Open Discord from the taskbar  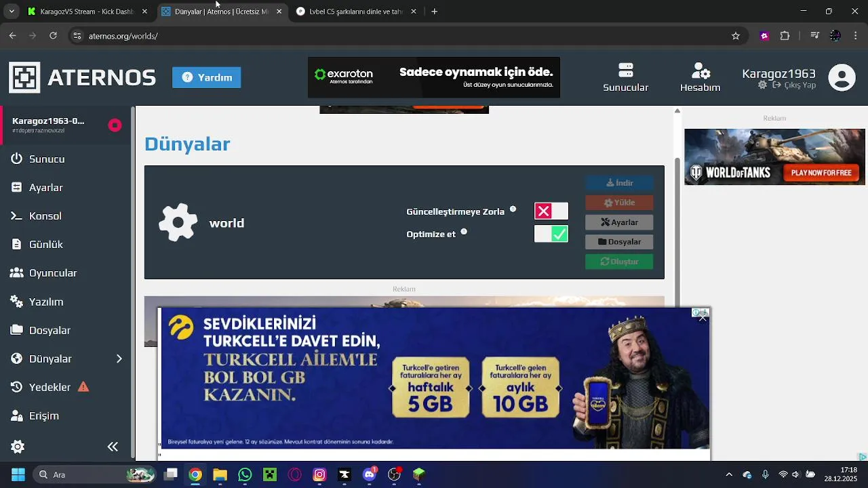pyautogui.click(x=369, y=474)
